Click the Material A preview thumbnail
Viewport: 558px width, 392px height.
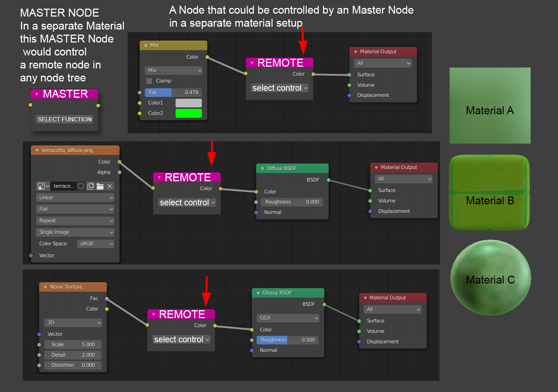490,106
